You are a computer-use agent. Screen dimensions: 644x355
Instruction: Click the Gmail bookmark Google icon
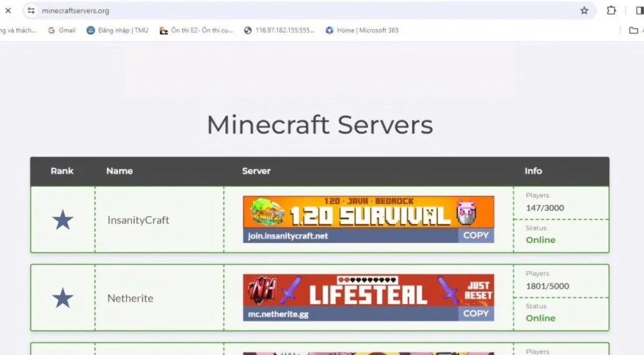[52, 30]
